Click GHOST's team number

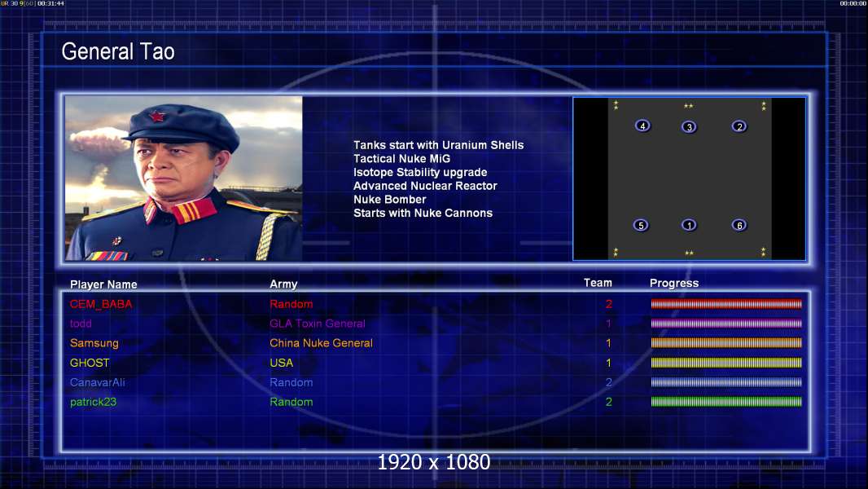(608, 363)
